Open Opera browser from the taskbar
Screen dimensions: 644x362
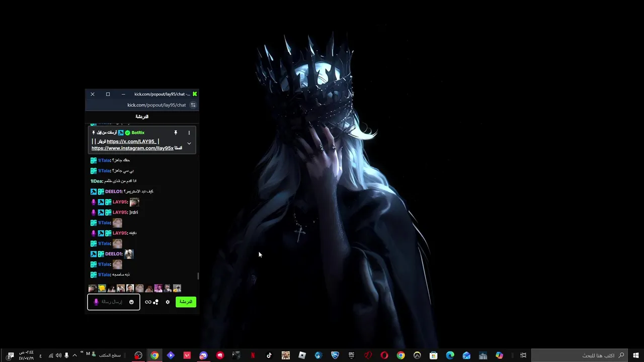[384, 355]
